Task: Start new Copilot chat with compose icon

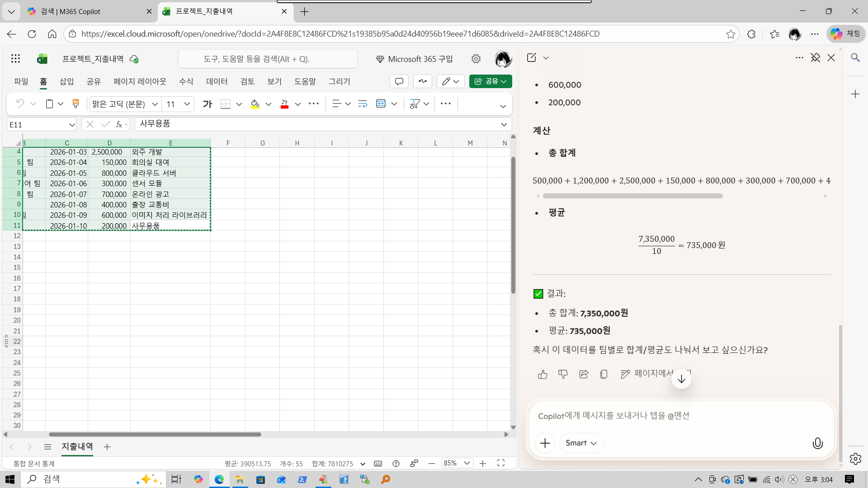Action: coord(532,57)
